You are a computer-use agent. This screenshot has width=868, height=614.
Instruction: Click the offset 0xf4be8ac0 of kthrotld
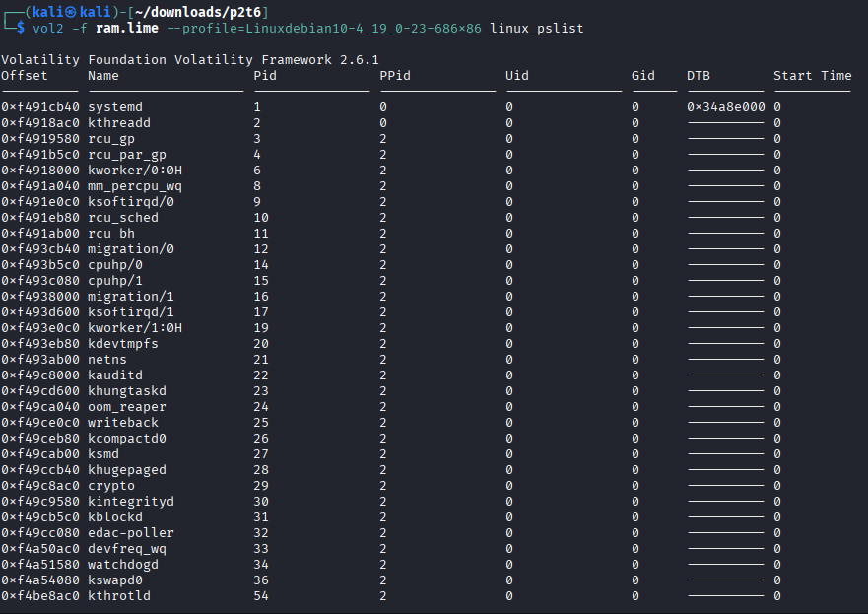click(x=40, y=596)
